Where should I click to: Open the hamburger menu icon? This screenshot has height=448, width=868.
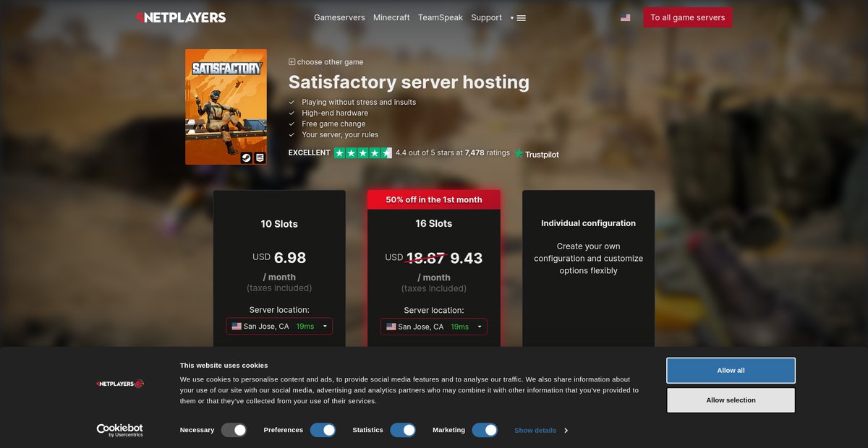coord(522,18)
